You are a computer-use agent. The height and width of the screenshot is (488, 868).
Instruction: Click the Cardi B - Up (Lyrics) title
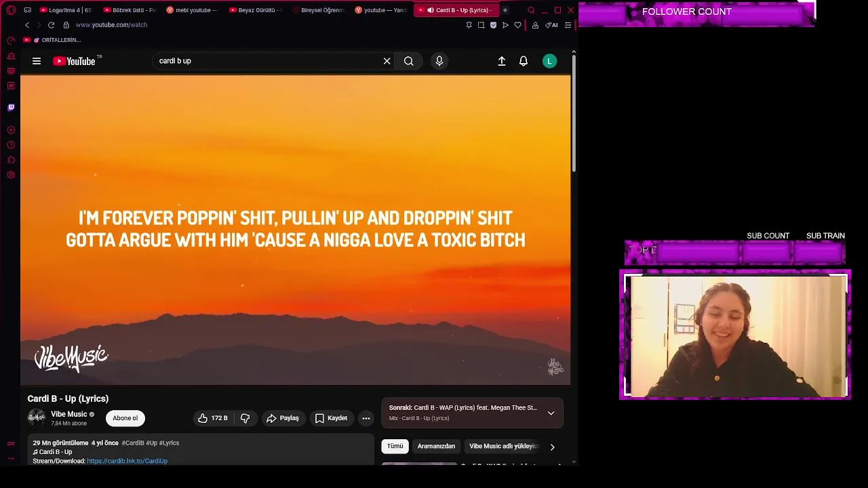click(x=68, y=399)
